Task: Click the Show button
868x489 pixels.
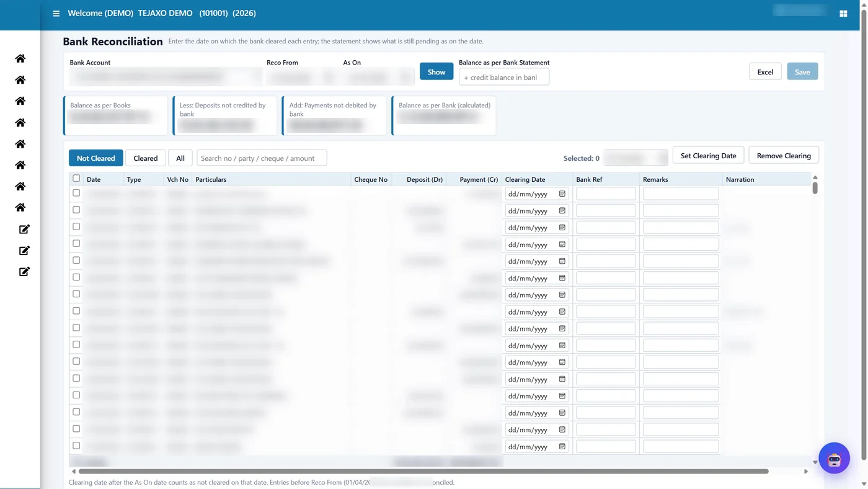Action: coord(436,72)
